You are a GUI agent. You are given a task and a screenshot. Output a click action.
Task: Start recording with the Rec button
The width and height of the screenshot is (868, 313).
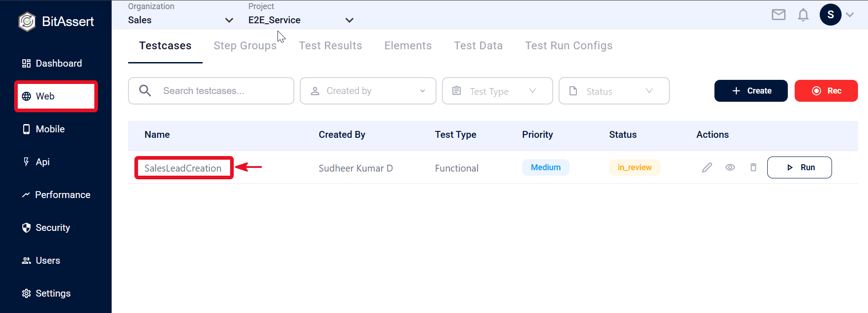point(826,91)
